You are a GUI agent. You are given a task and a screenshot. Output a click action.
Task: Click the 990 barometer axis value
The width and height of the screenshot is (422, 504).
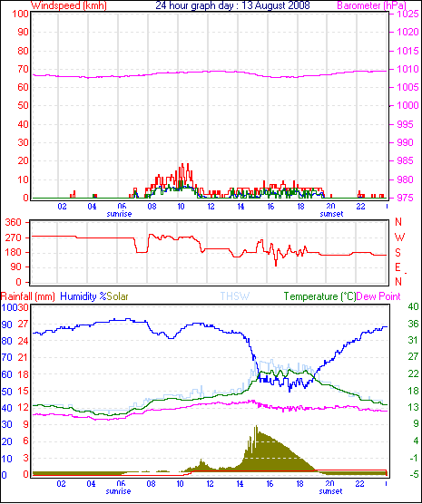pyautogui.click(x=406, y=142)
